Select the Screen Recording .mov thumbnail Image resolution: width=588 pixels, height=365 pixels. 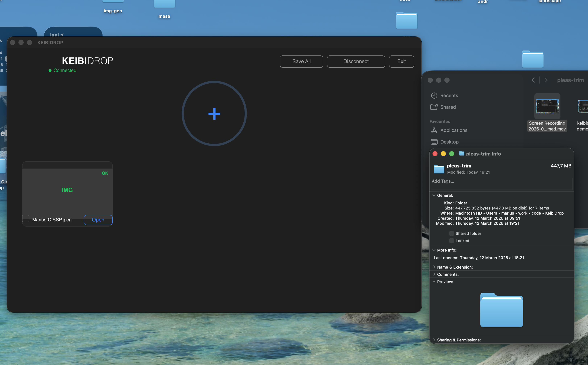(547, 106)
